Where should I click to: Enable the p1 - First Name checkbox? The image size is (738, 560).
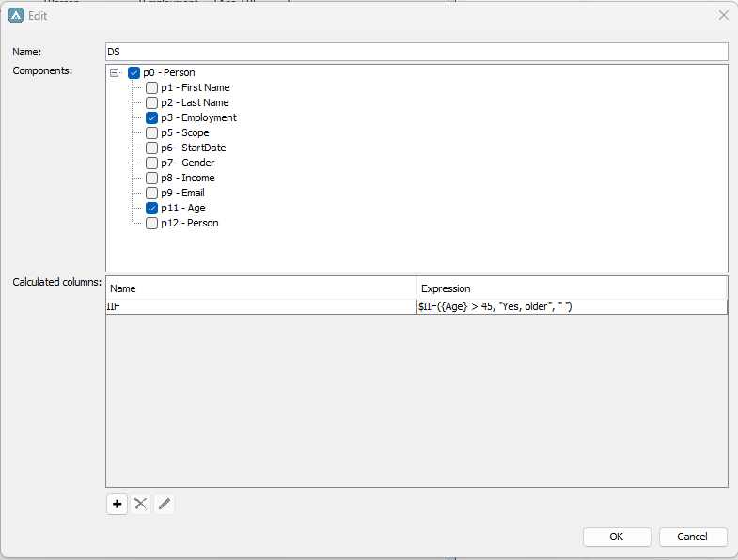pos(151,87)
